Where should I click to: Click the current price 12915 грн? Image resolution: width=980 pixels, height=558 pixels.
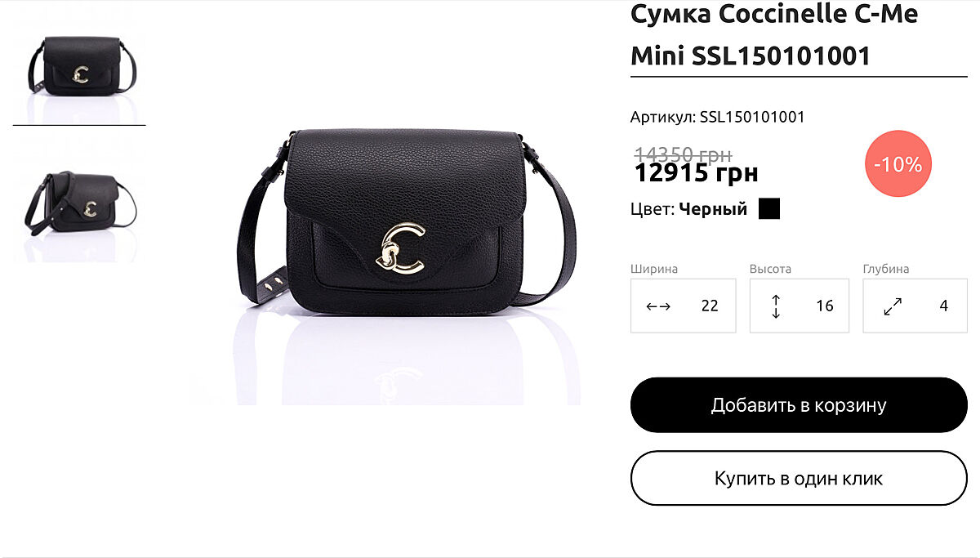(697, 173)
